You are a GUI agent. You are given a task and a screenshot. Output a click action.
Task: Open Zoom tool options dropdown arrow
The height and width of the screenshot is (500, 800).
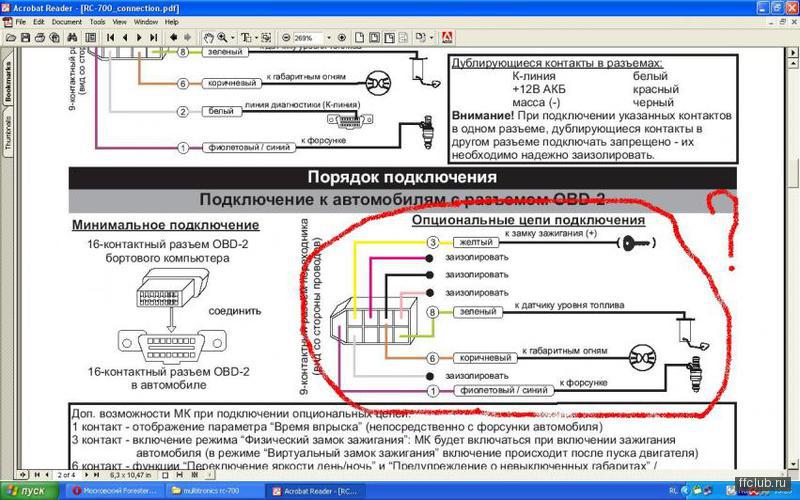click(x=232, y=38)
